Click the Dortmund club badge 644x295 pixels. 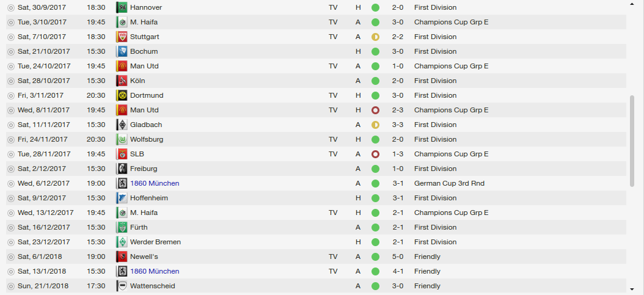(121, 95)
